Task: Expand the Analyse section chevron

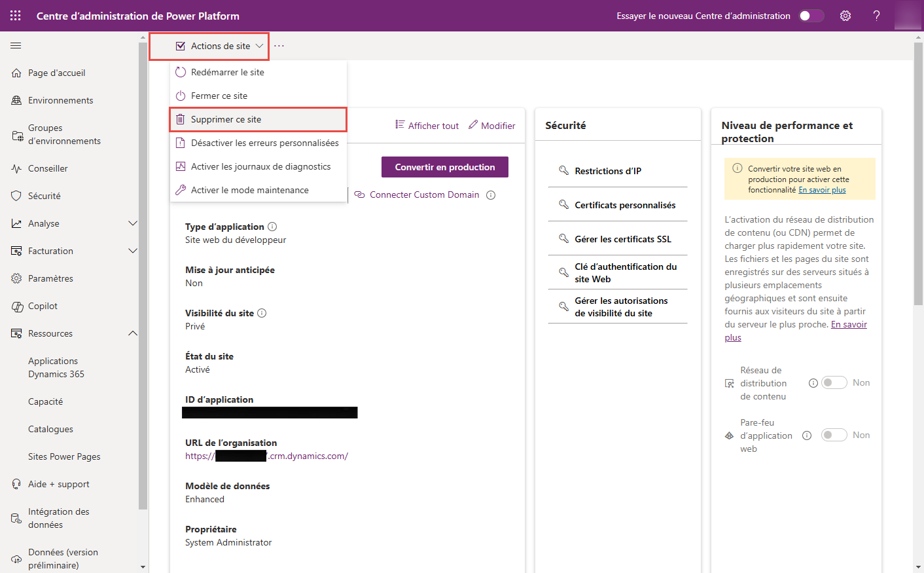Action: point(133,223)
